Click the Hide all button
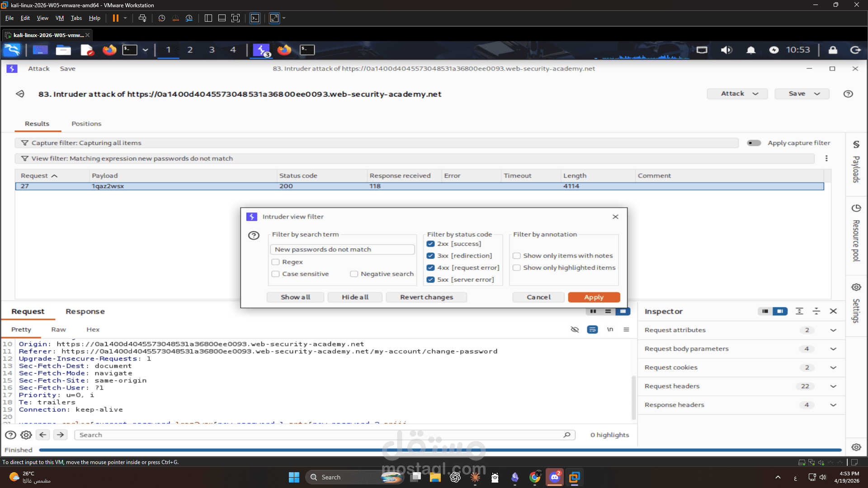868x488 pixels. pyautogui.click(x=355, y=297)
